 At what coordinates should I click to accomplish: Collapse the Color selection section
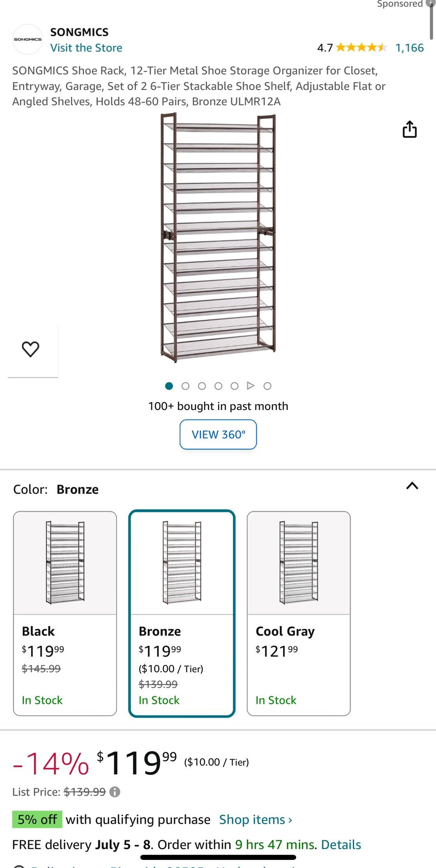coord(412,486)
